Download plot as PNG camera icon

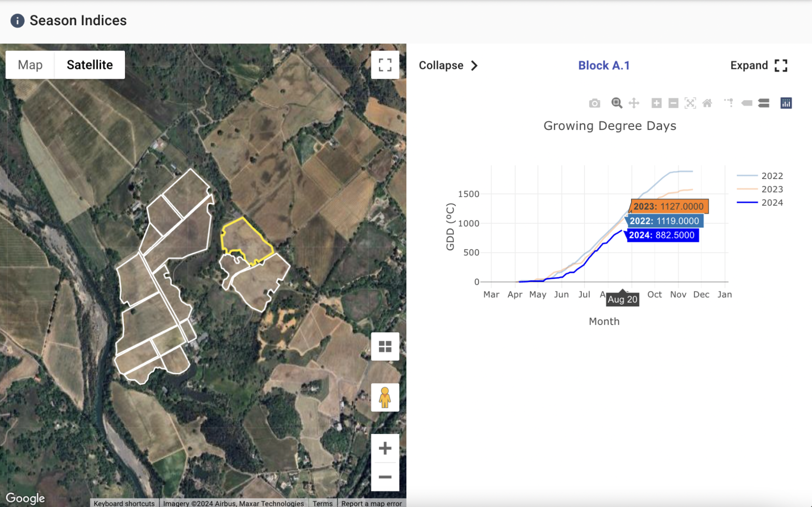(595, 103)
